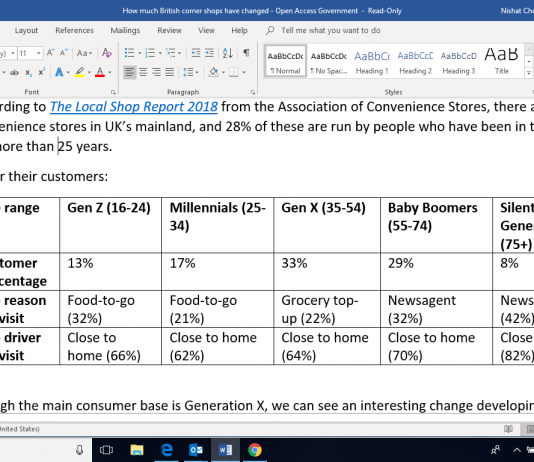Open People icon in system tray

coord(496,450)
